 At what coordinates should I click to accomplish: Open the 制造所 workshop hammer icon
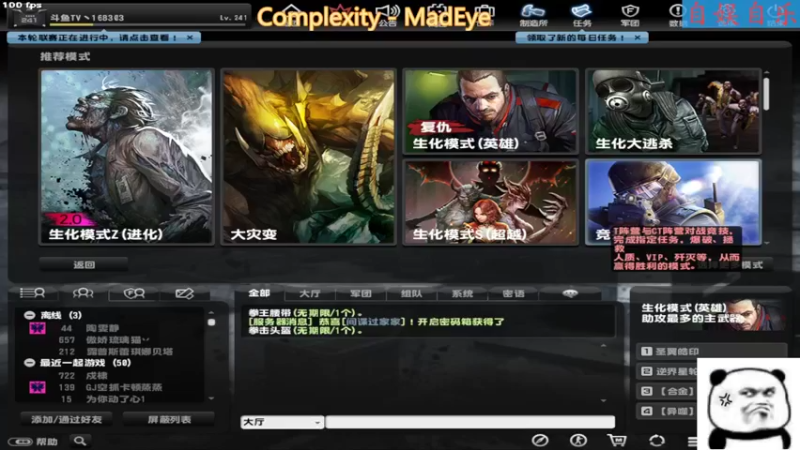[533, 16]
